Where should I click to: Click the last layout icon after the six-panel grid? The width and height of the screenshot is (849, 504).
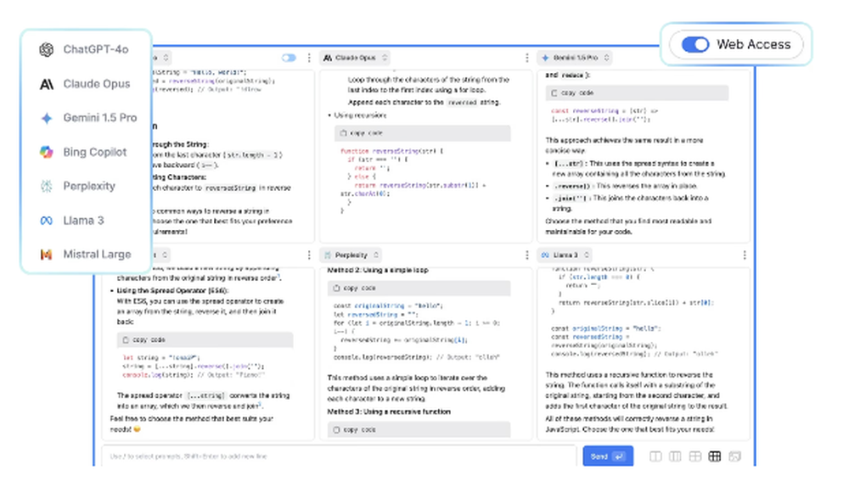pyautogui.click(x=734, y=456)
